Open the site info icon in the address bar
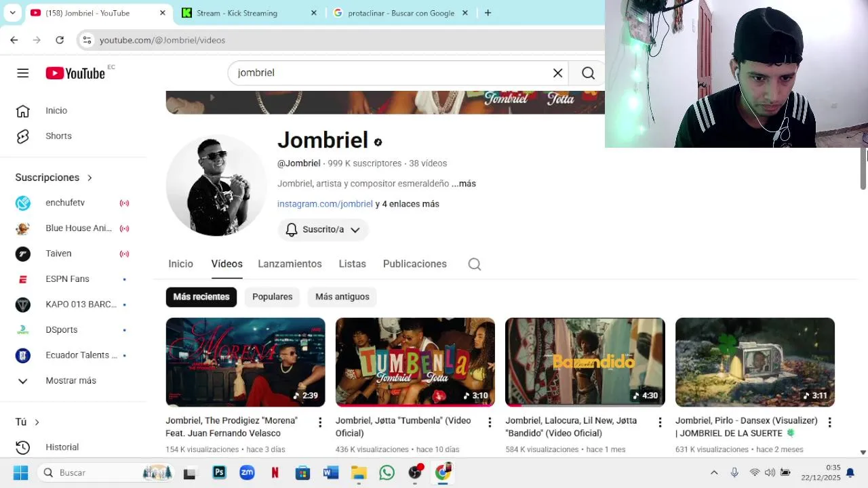This screenshot has height=488, width=868. (87, 40)
